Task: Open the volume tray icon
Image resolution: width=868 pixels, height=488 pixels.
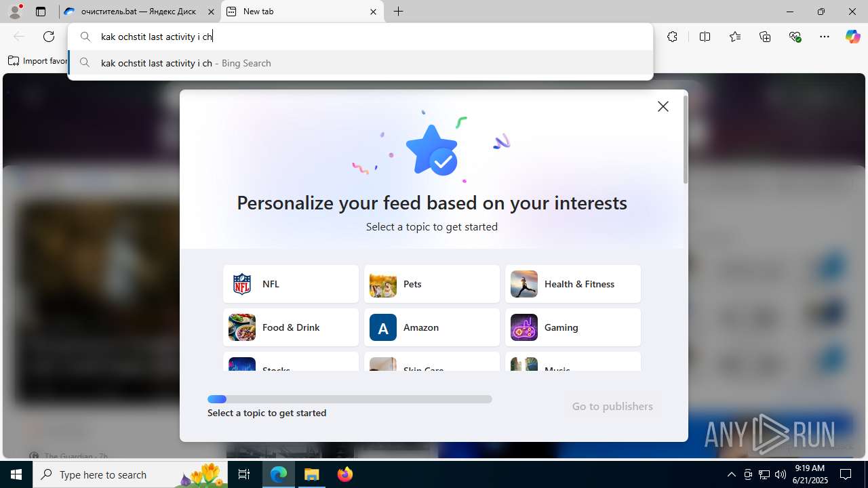Action: 781,474
